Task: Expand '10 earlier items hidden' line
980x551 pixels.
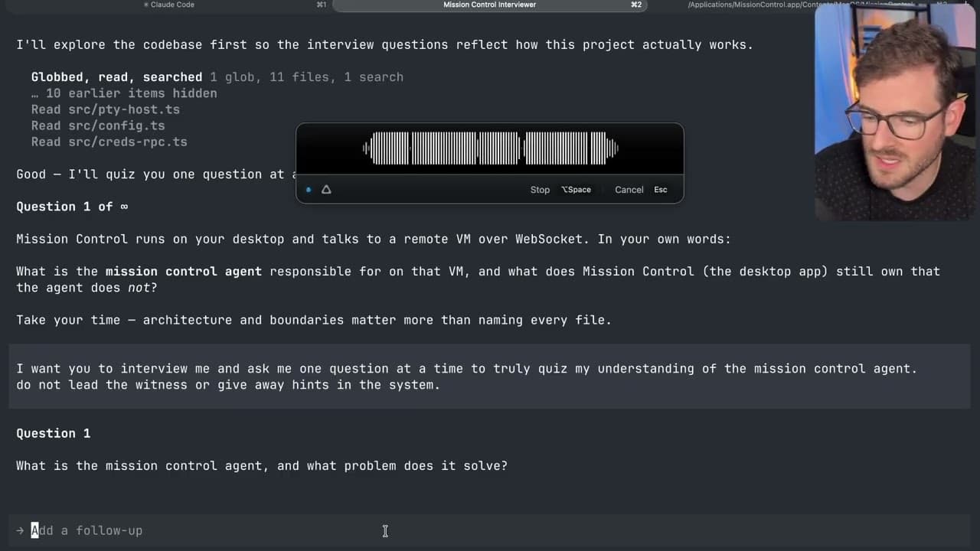Action: [x=124, y=93]
